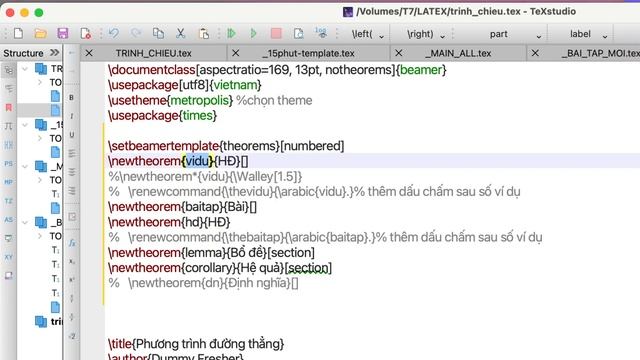Switch to the _15phut-template.tex tab
This screenshot has height=360, width=640.
[x=309, y=53]
